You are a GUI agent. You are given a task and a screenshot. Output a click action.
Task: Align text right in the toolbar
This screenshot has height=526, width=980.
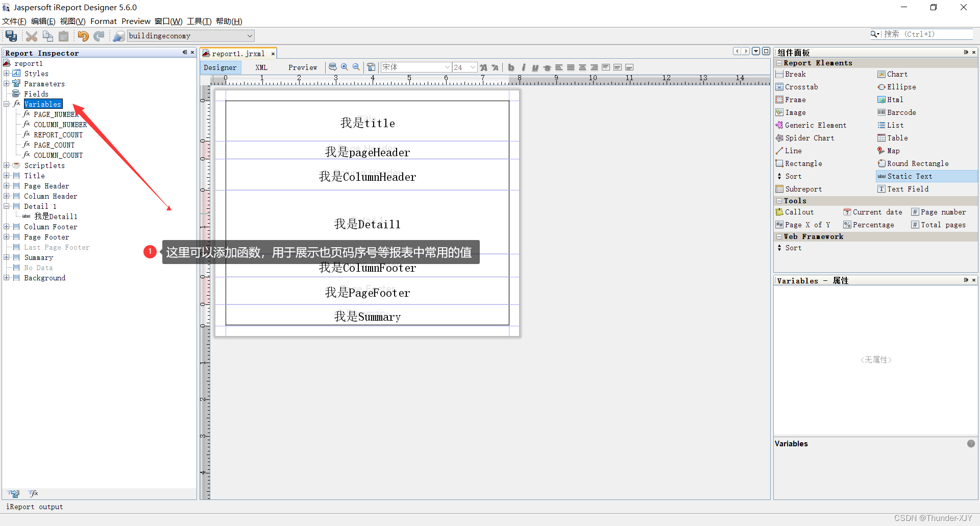594,67
